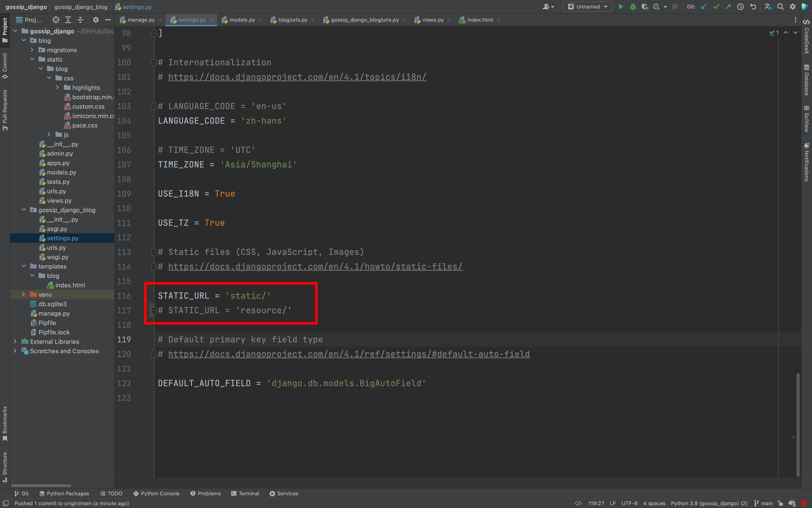
Task: Open Search Everywhere magnifier icon
Action: coord(781,7)
